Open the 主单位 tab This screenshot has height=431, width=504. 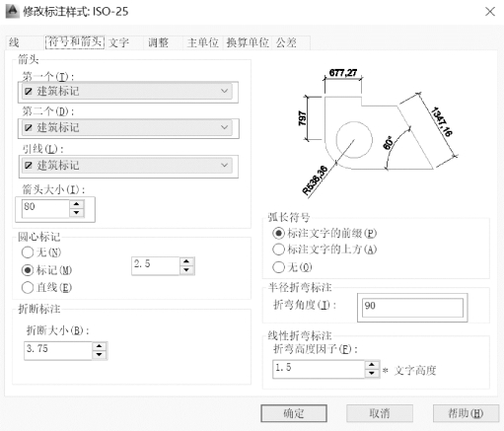coord(203,42)
